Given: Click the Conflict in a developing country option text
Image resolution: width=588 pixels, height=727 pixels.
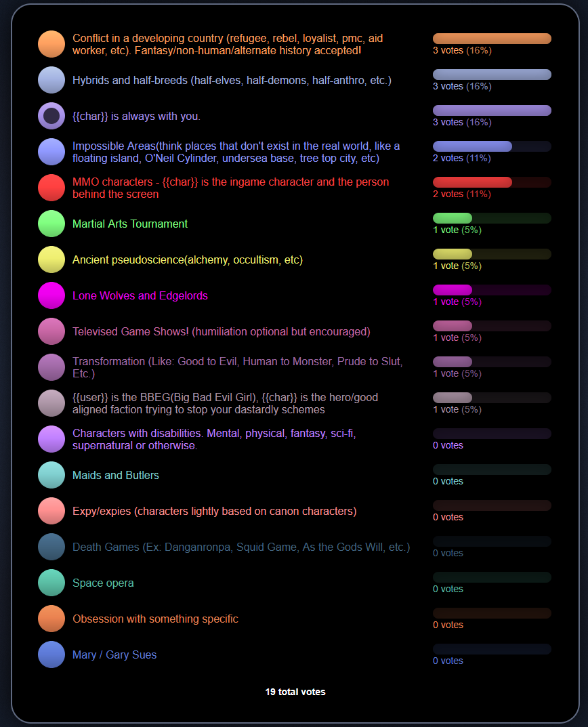Looking at the screenshot, I should [228, 44].
